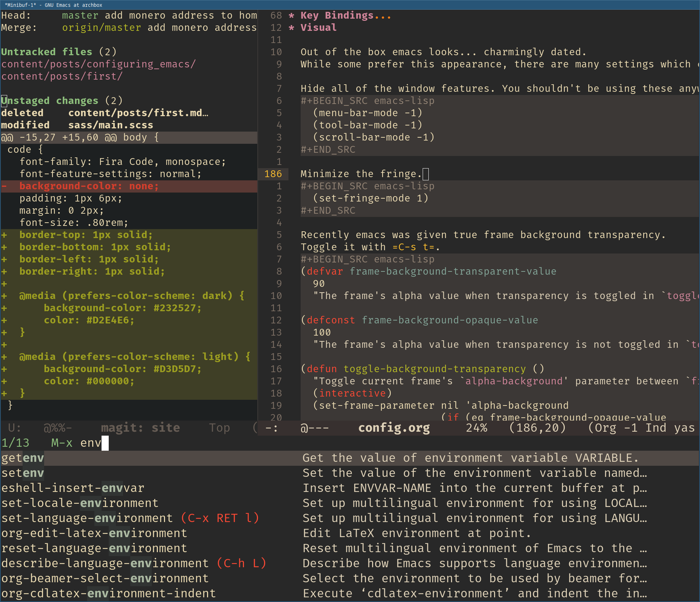Click the hunk header @@ -15,27 +15,60 @@
This screenshot has height=602, width=700.
coord(129,137)
